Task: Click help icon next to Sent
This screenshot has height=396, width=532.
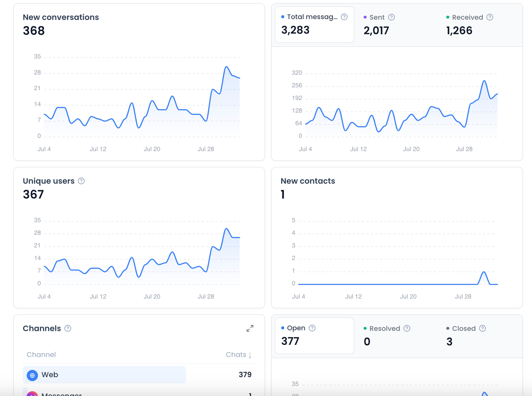Action: (x=391, y=17)
